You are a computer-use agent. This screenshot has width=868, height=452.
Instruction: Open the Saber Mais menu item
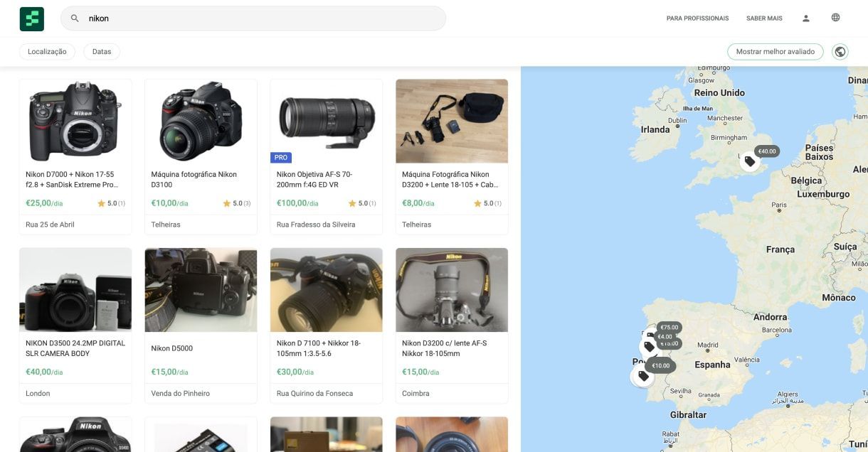(764, 18)
